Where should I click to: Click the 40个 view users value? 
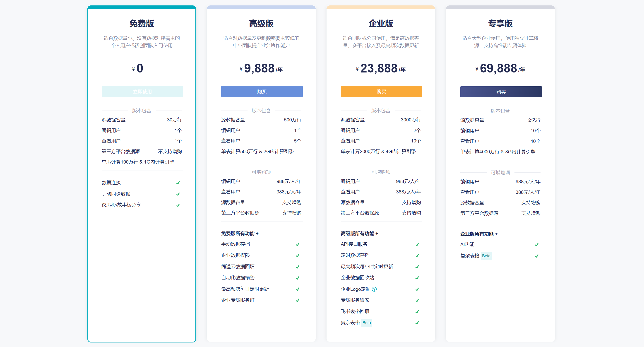535,141
